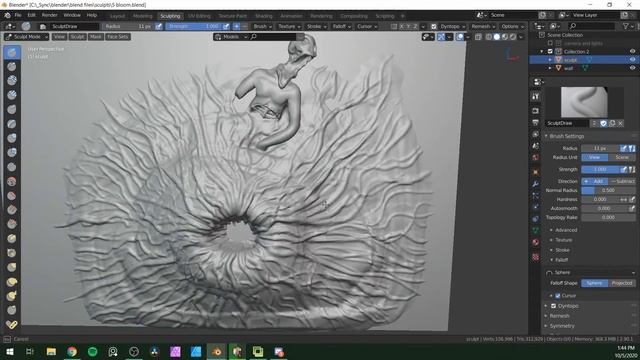Image resolution: width=640 pixels, height=360 pixels.
Task: Toggle radius pressure sensitivity in Brush Settings
Action: 623,148
